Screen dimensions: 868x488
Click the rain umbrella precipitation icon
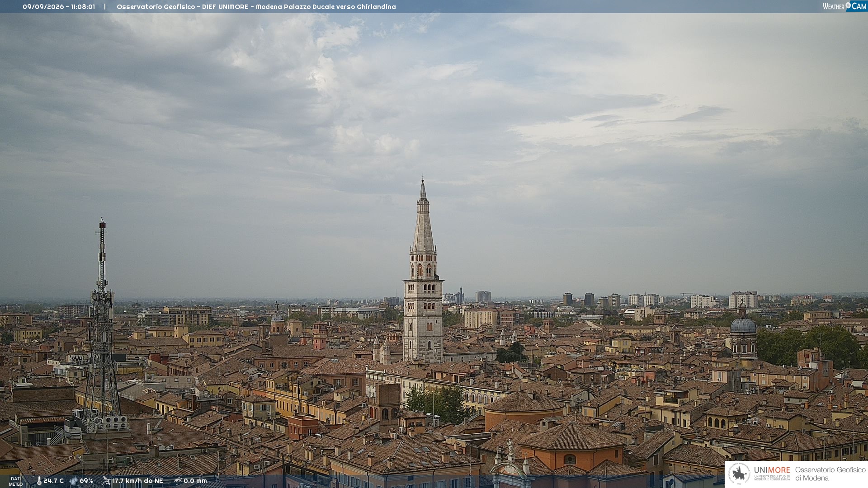tap(178, 481)
